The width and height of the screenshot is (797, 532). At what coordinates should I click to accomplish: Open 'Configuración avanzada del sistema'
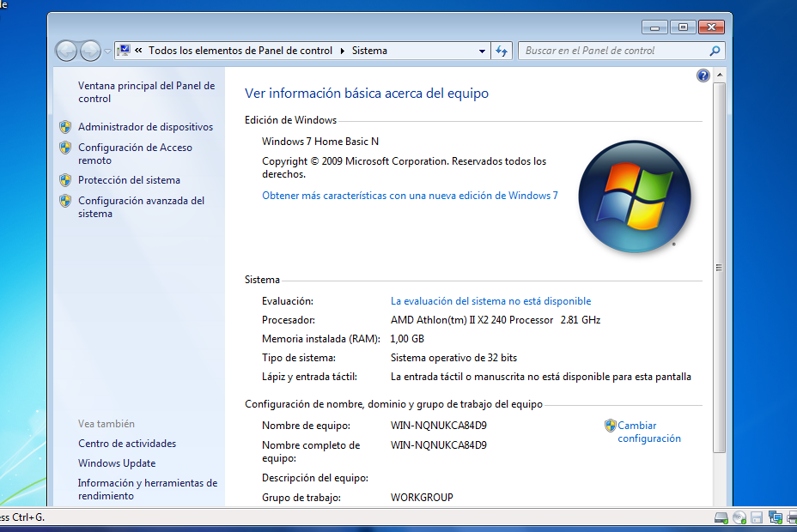click(142, 207)
